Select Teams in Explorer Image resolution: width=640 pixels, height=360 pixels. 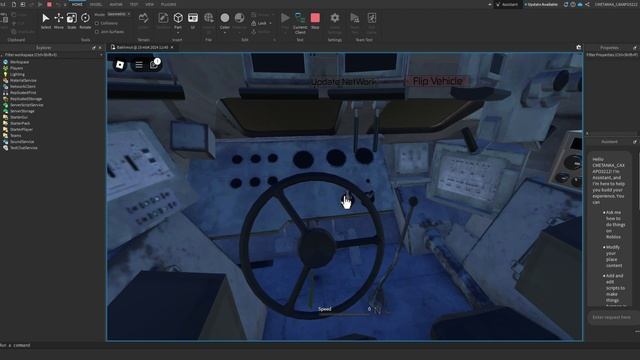16,136
